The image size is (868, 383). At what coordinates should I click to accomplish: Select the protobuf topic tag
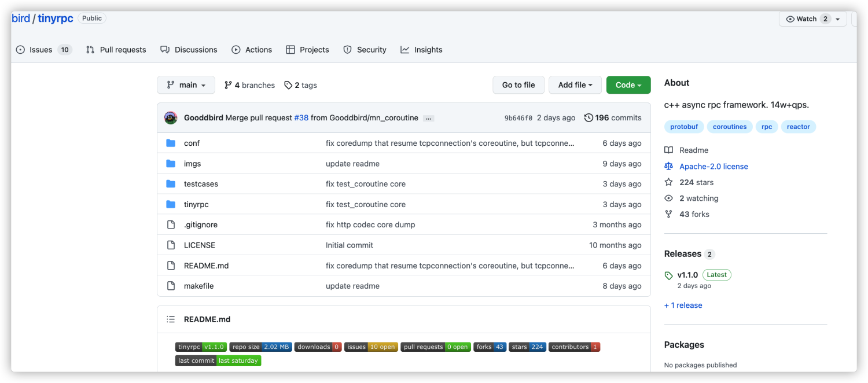(x=684, y=127)
